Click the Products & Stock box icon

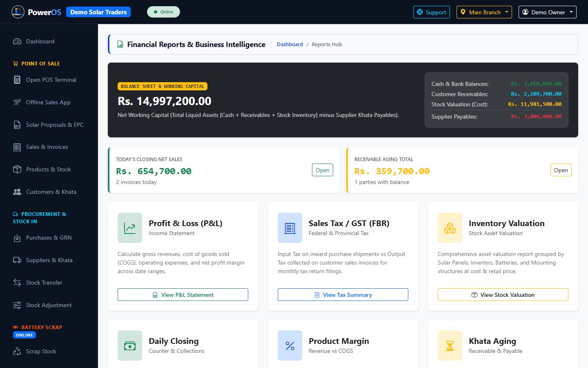[x=17, y=170]
